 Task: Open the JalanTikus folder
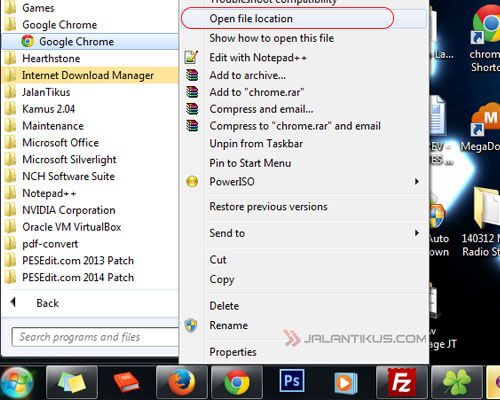coord(46,92)
